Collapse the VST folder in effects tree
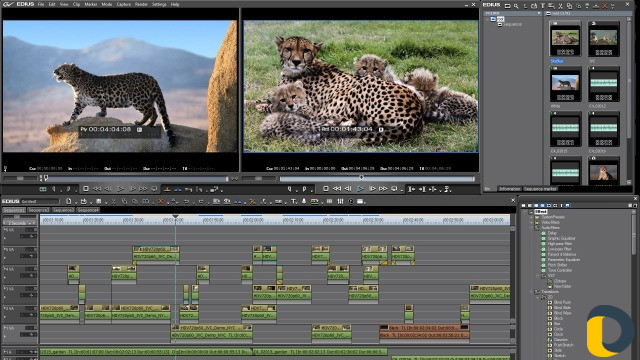Screen dimensions: 640x360 click(538, 276)
